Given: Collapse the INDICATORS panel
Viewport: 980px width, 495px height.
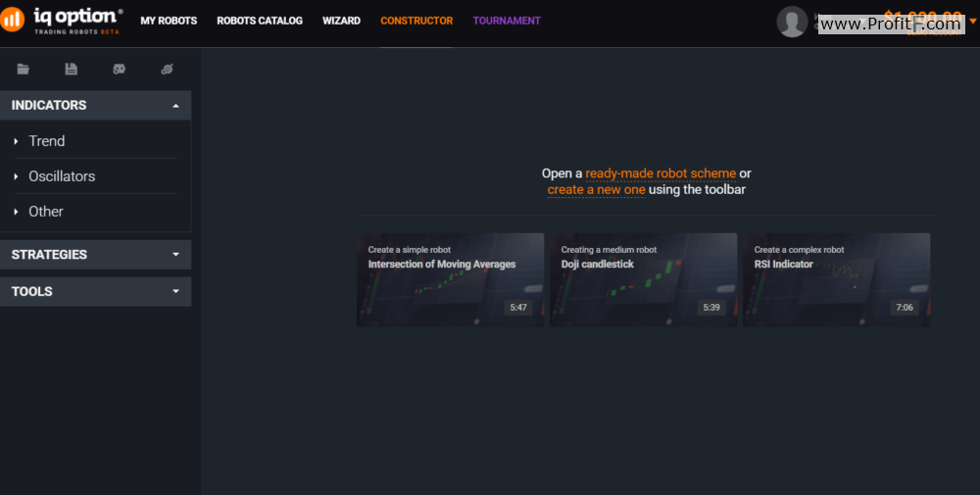Looking at the screenshot, I should click(x=96, y=105).
